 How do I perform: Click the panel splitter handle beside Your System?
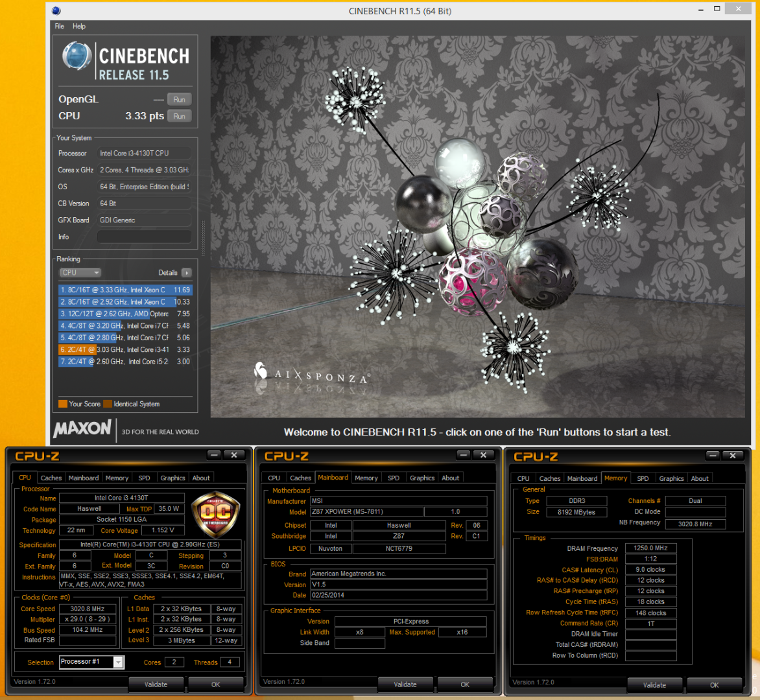click(x=203, y=238)
